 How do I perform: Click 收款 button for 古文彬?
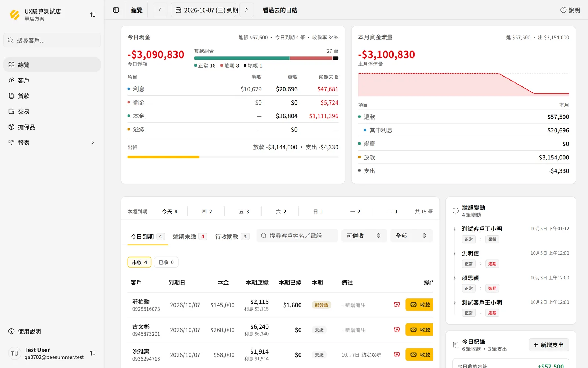pyautogui.click(x=419, y=330)
